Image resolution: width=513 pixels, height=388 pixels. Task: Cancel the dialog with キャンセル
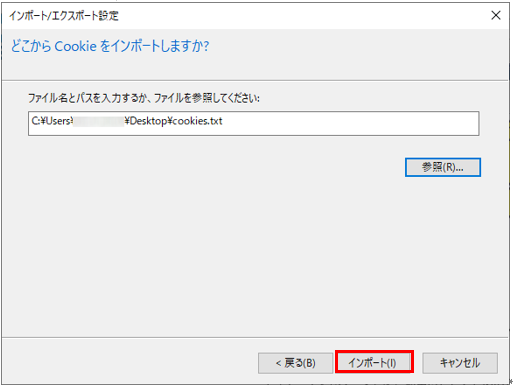click(460, 363)
